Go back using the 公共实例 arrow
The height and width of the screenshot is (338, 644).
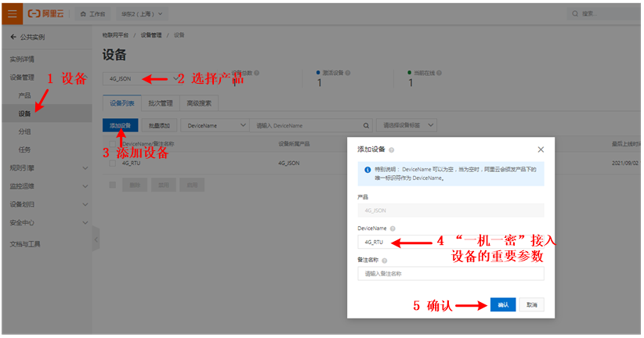[13, 37]
